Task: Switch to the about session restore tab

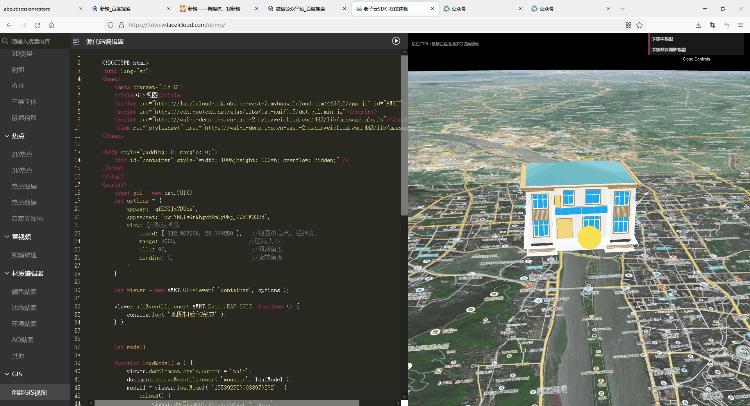Action: pos(43,9)
